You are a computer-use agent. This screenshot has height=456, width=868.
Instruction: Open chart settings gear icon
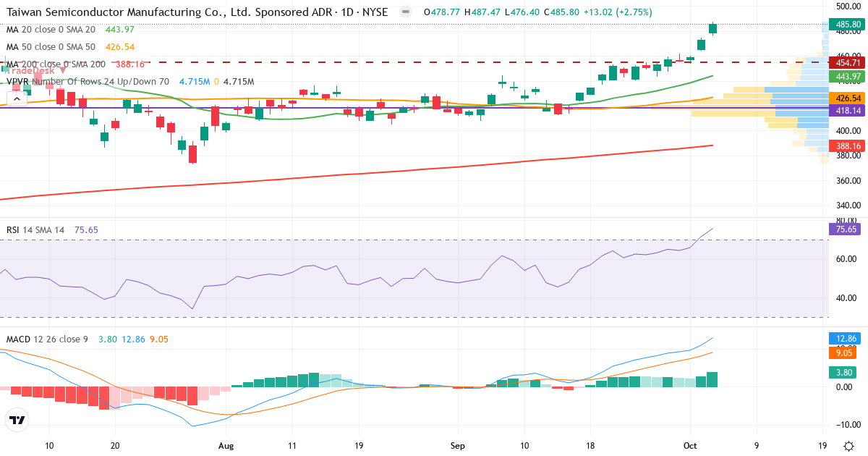pyautogui.click(x=848, y=445)
